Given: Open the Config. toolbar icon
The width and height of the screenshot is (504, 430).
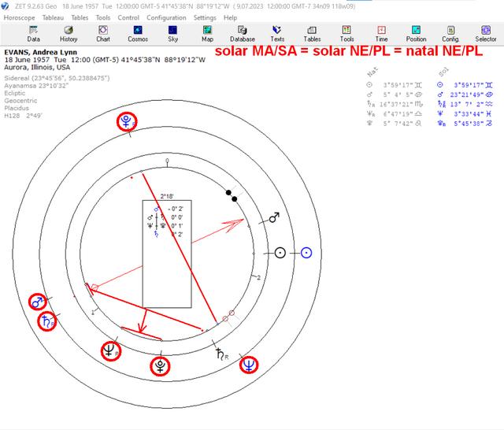Looking at the screenshot, I should [450, 34].
